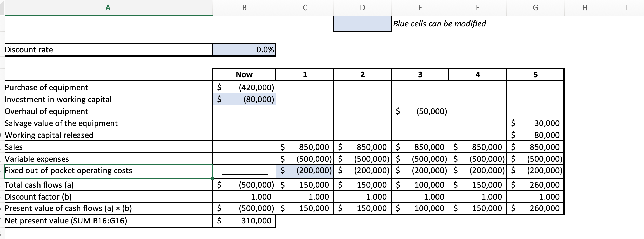This screenshot has height=239, width=644.
Task: Select column A header
Action: point(108,8)
